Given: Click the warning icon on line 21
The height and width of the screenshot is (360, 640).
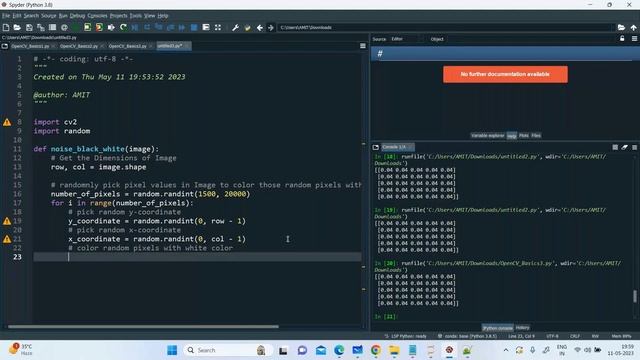Looking at the screenshot, I should click(7, 239).
